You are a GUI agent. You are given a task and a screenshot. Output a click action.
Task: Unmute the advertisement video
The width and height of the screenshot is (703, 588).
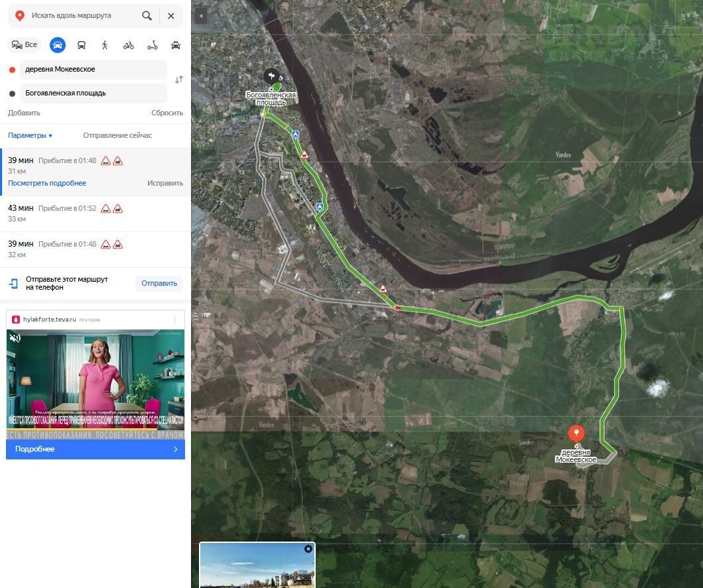pyautogui.click(x=15, y=338)
